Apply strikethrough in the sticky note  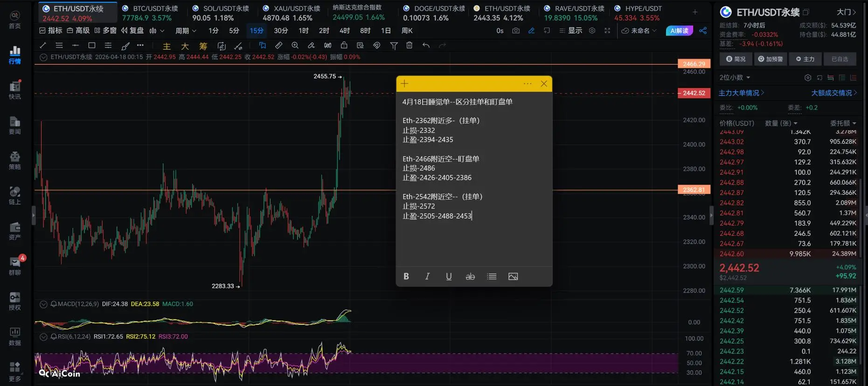coord(470,276)
